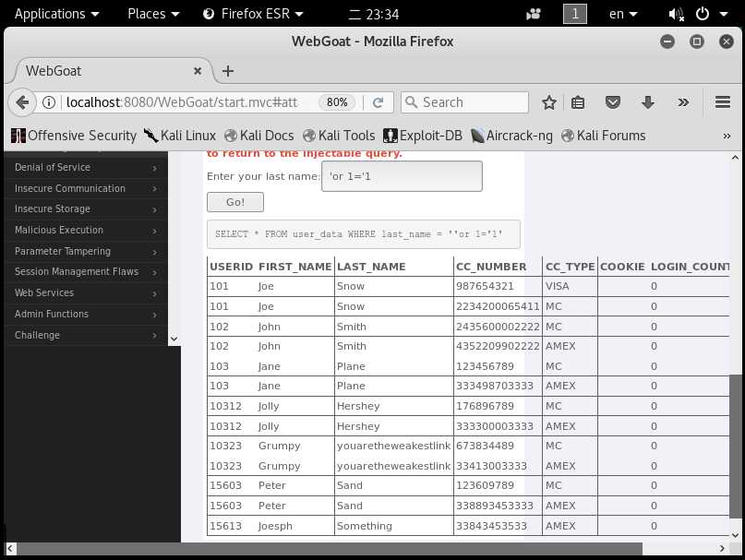Open the Kali Docs bookmark
The height and width of the screenshot is (560, 745).
pyautogui.click(x=258, y=136)
